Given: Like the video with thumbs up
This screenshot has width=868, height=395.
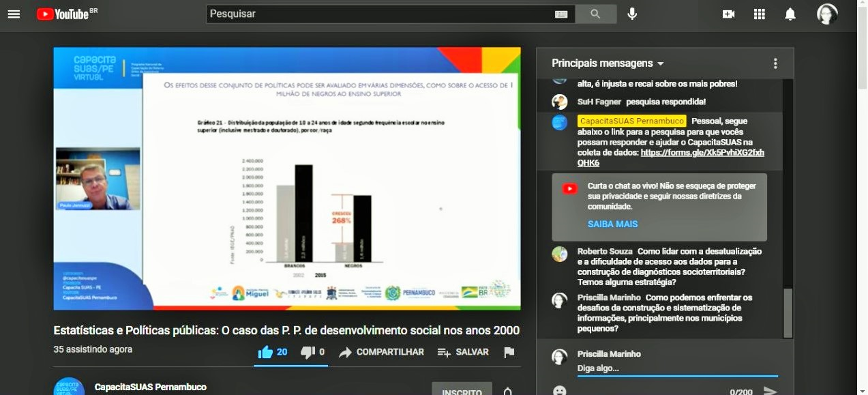Looking at the screenshot, I should 266,352.
